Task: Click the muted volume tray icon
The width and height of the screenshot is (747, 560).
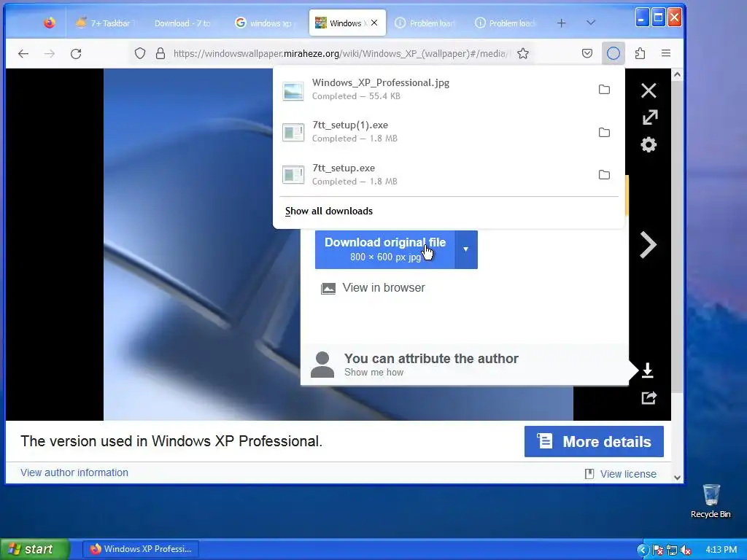Action: pyautogui.click(x=686, y=551)
